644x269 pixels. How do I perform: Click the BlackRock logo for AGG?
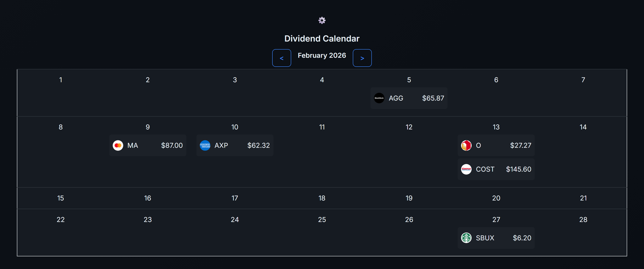click(379, 98)
